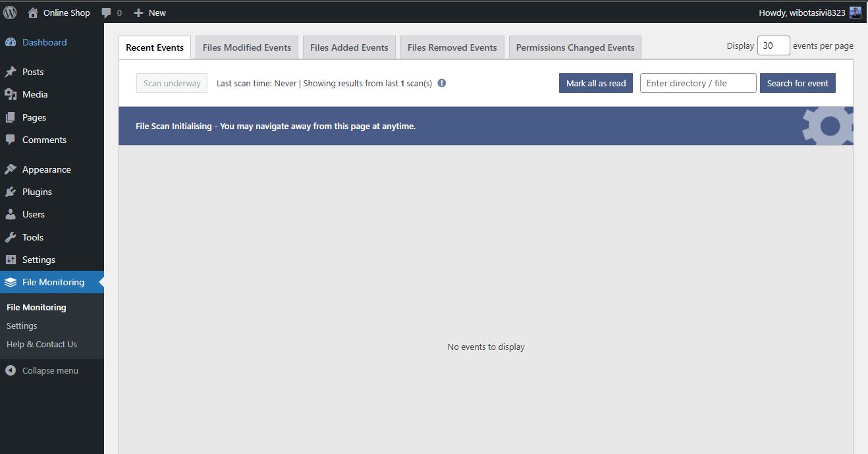The image size is (868, 454).
Task: Collapse the admin sidebar menu
Action: coord(52,370)
